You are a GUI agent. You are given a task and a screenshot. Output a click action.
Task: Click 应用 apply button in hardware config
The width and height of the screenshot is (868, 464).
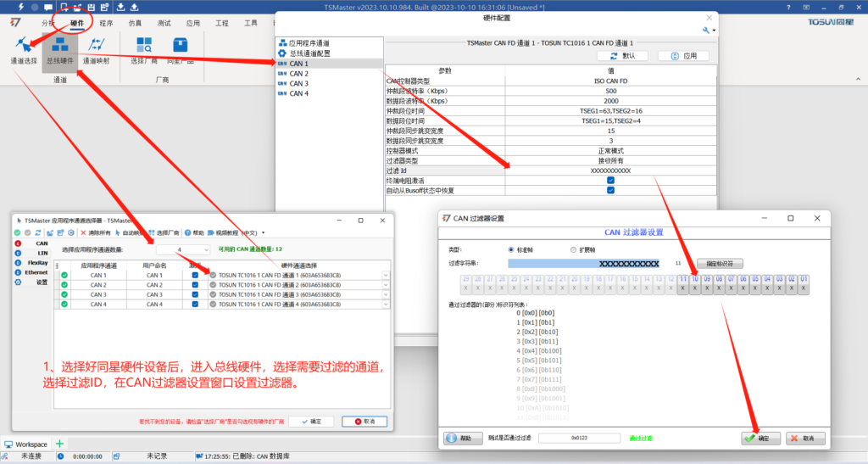(684, 56)
